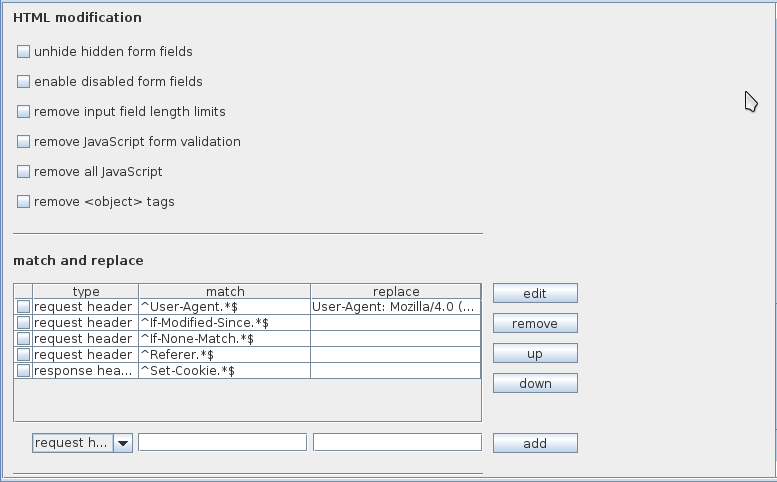This screenshot has width=777, height=482.
Task: Enable the ^If-Modified-Since.*$ rule checkbox
Action: click(x=23, y=322)
